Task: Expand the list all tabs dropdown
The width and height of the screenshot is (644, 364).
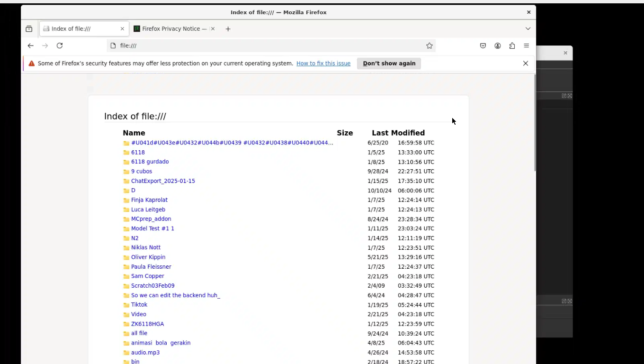Action: (x=528, y=29)
